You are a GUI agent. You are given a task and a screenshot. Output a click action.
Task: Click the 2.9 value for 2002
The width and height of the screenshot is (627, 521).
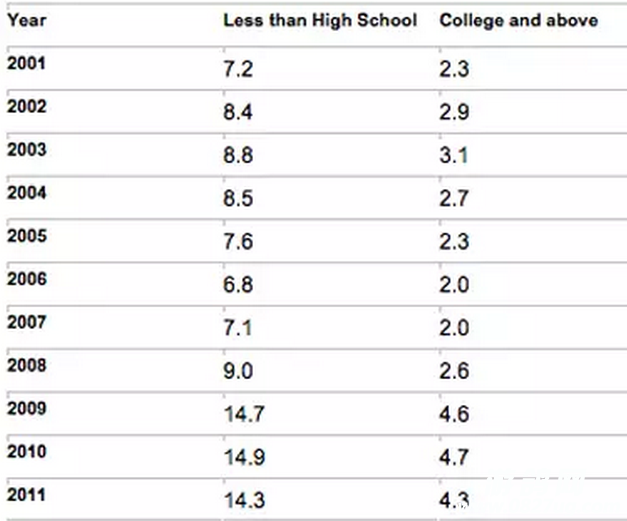pos(454,112)
